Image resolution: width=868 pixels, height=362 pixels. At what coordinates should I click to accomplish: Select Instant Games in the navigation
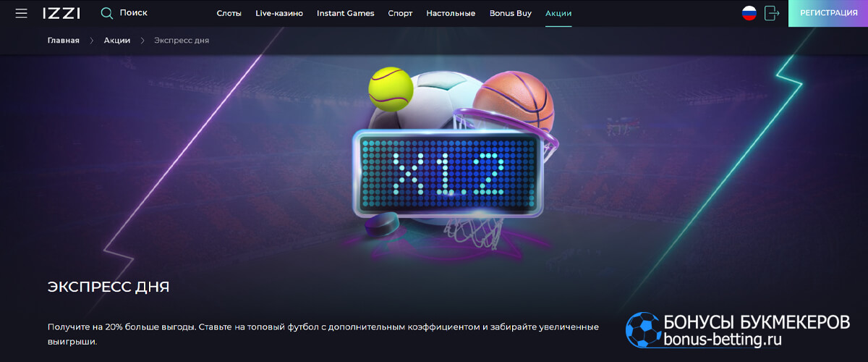point(345,13)
